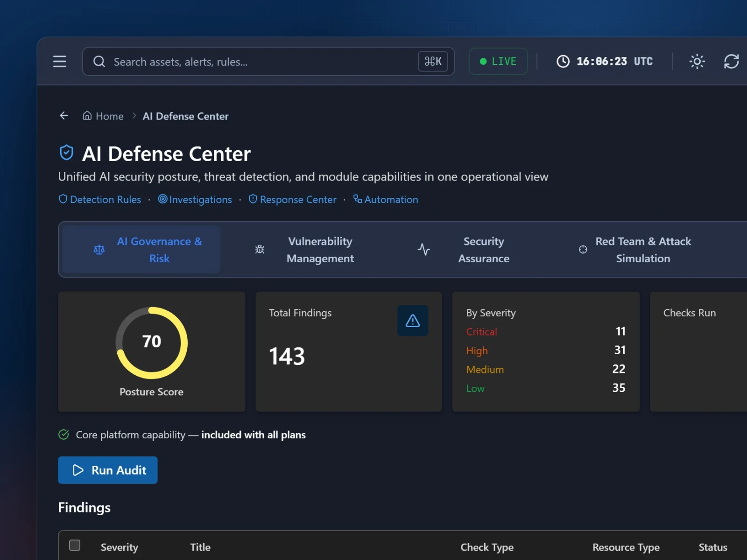The image size is (747, 560).
Task: Switch to Security Assurance tab
Action: [464, 250]
